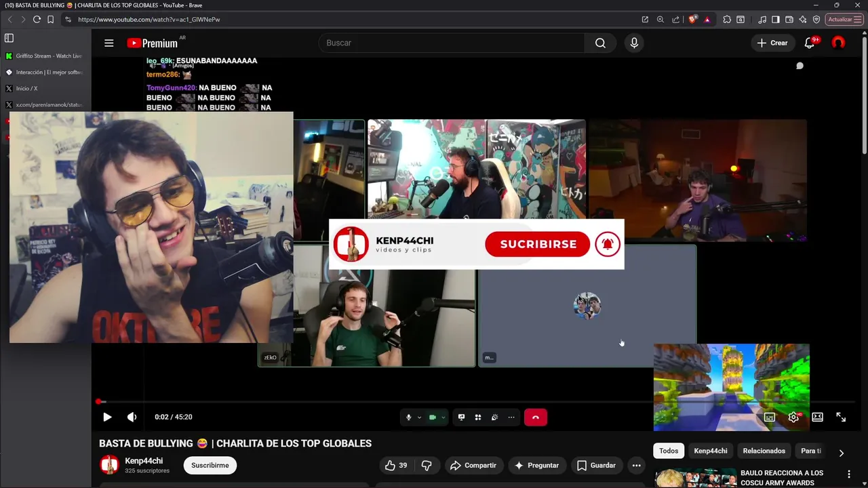Image resolution: width=868 pixels, height=488 pixels.
Task: Mute the video volume
Action: pos(132,417)
